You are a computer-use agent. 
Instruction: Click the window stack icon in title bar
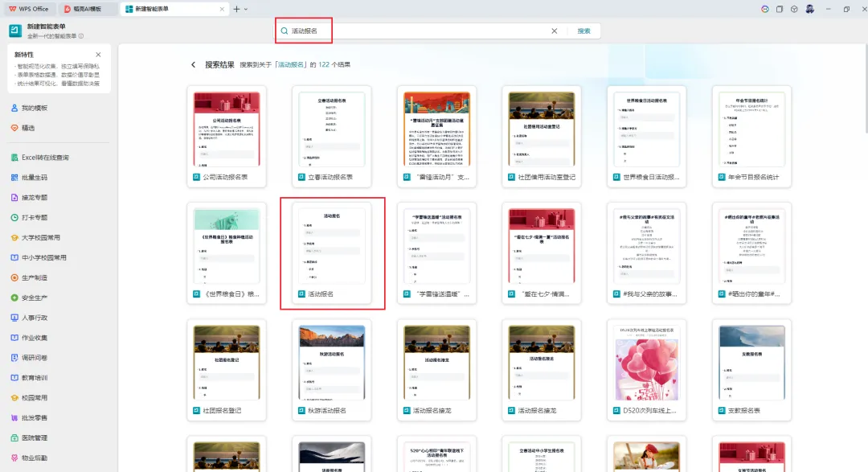click(780, 9)
